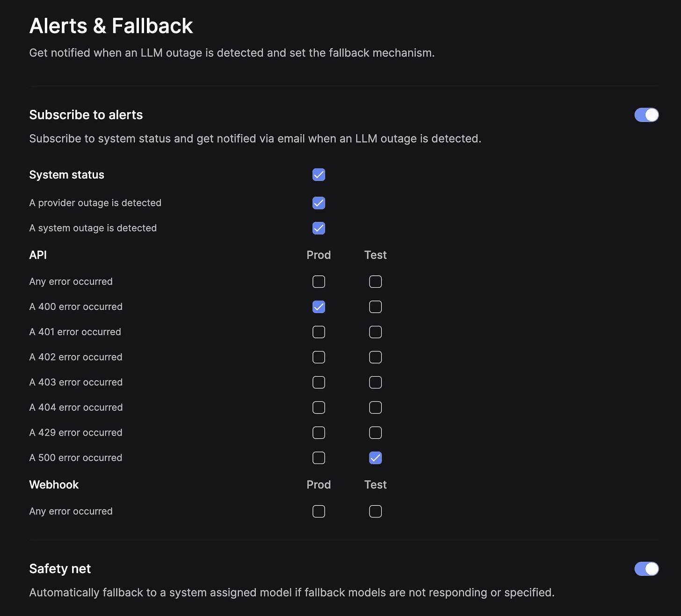Uncheck system outage is detected checkbox
The image size is (681, 616).
pyautogui.click(x=319, y=228)
